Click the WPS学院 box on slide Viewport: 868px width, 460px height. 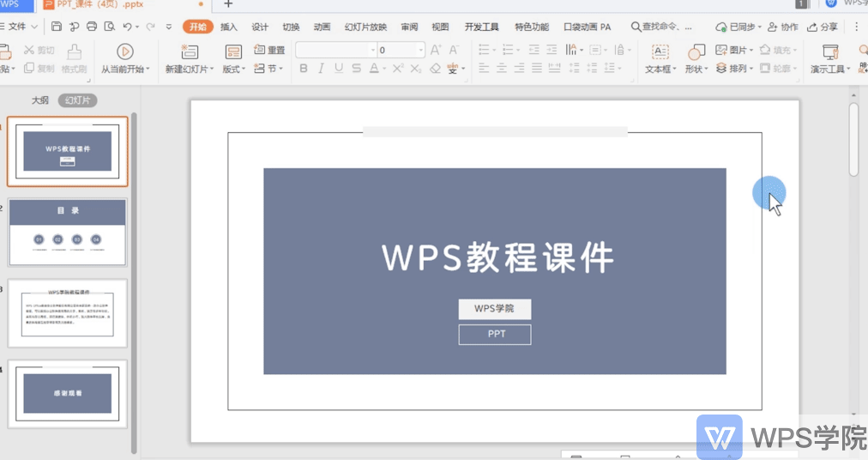tap(494, 309)
